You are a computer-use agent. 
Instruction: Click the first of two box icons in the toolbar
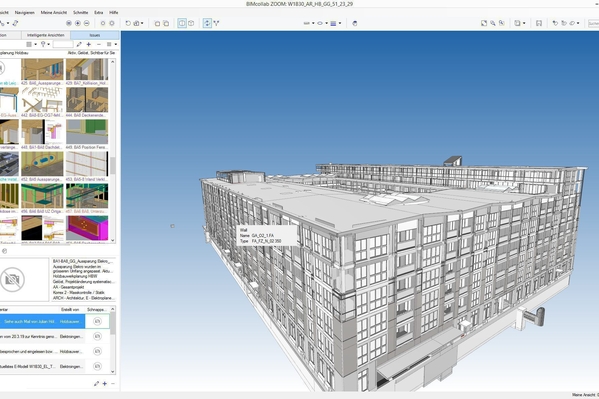coord(157,23)
